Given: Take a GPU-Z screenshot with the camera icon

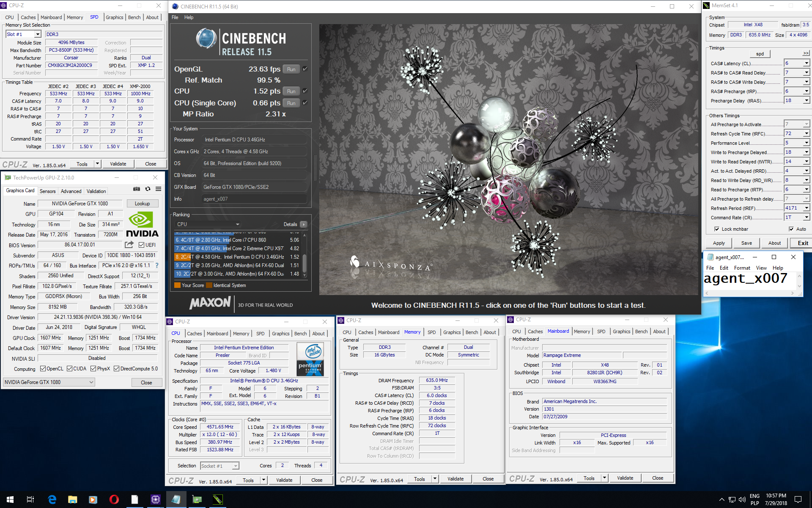Looking at the screenshot, I should pos(137,189).
